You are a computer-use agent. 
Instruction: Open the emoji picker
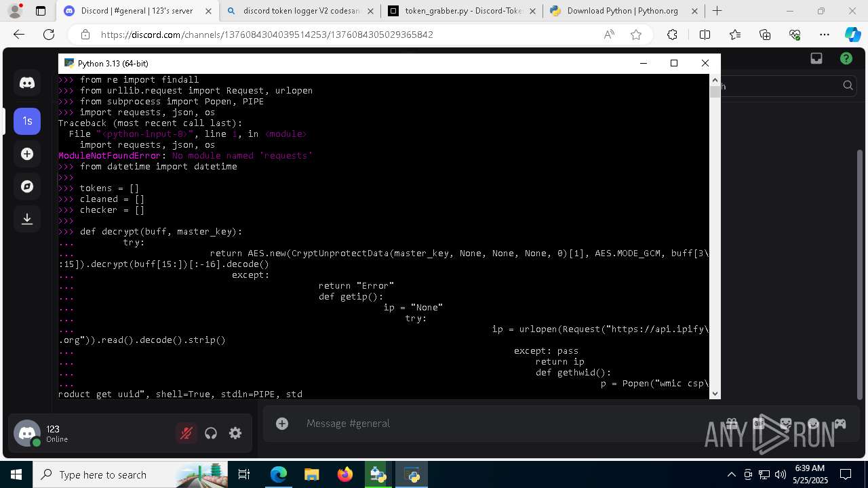tap(813, 424)
